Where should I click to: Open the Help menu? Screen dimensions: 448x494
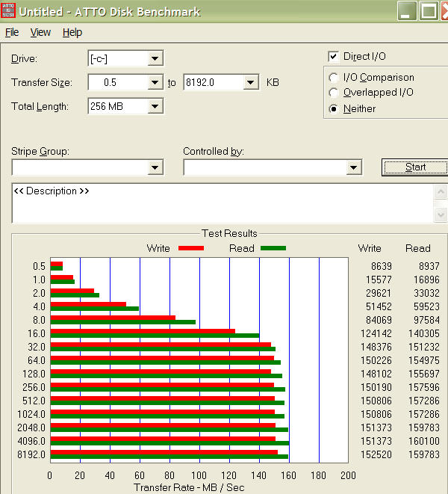point(72,32)
